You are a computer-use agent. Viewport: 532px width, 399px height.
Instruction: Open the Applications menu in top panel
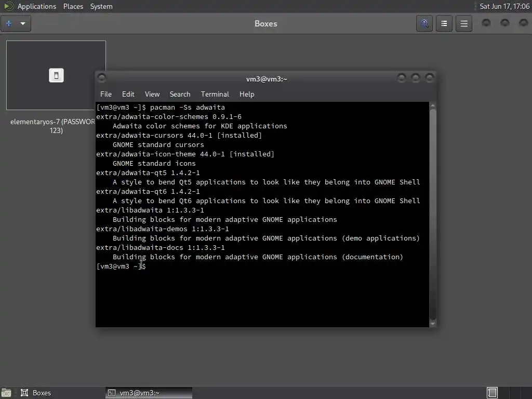coord(37,6)
